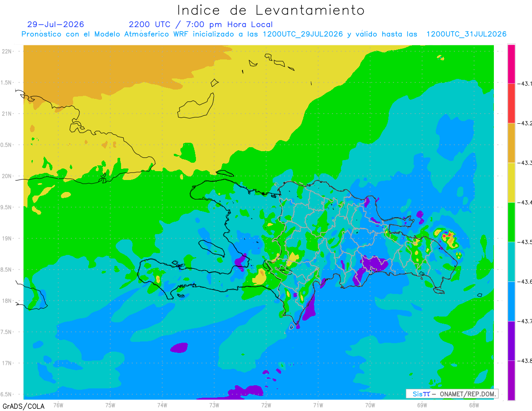Image resolution: width=532 pixels, height=411 pixels.
Task: Click the '-43.8' color scale value
Action: (524, 360)
